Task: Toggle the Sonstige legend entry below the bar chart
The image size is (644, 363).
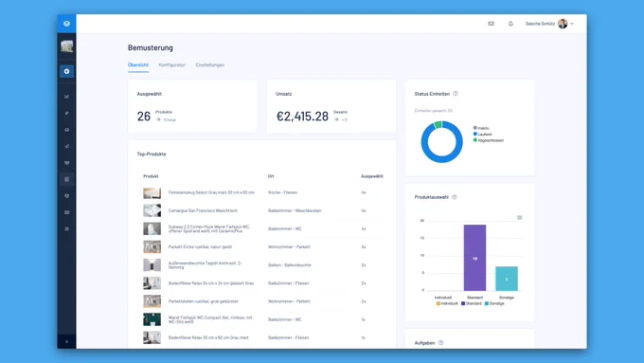Action: point(494,303)
